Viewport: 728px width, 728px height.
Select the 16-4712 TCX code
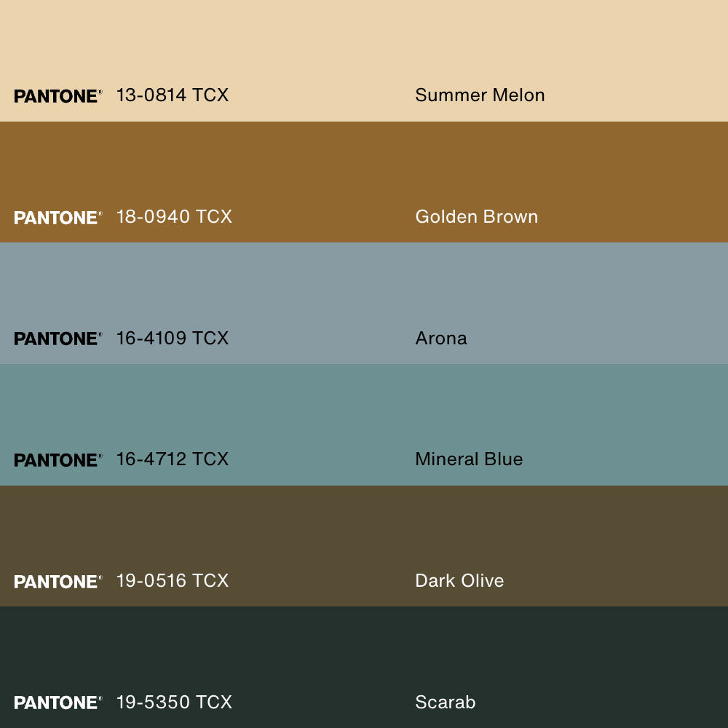pyautogui.click(x=173, y=459)
